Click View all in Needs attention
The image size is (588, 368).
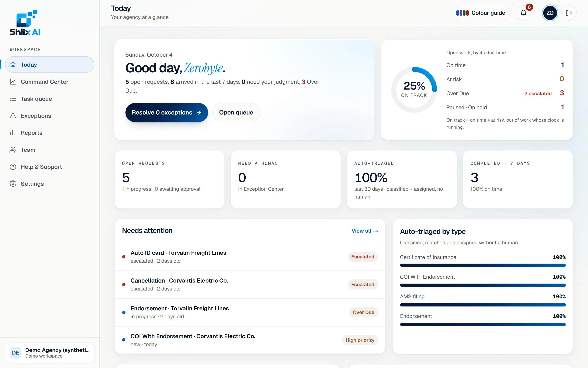pyautogui.click(x=364, y=231)
